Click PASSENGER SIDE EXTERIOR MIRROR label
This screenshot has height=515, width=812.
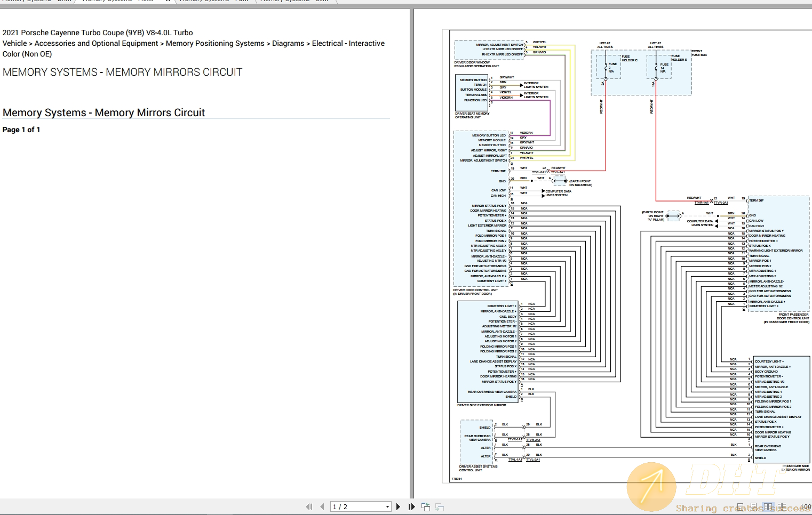point(795,468)
